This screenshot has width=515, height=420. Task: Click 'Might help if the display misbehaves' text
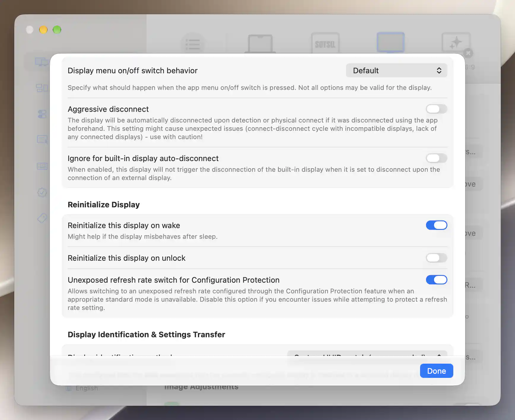142,236
